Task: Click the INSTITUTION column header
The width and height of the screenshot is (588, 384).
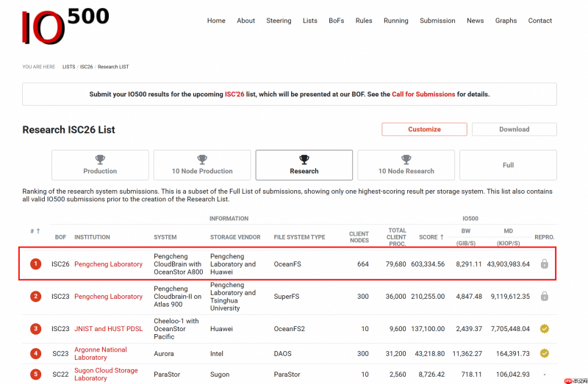Action: (x=92, y=237)
